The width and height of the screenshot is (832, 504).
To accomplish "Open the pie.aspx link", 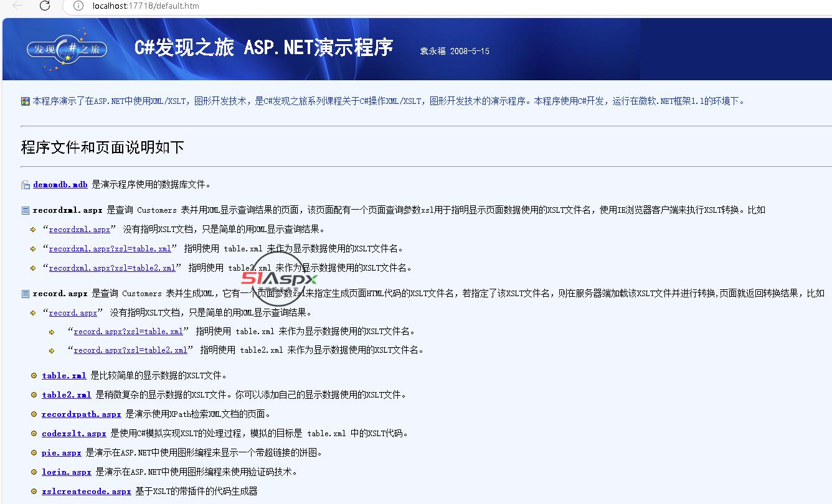I will click(62, 453).
